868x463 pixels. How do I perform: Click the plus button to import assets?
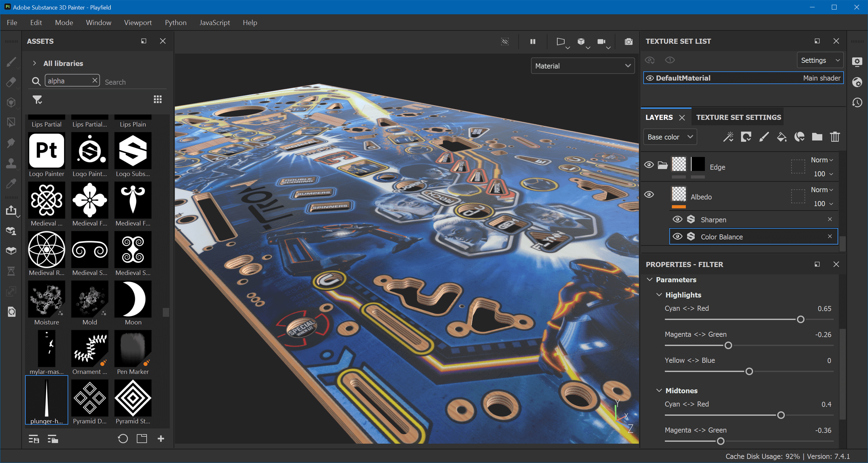coord(161,438)
